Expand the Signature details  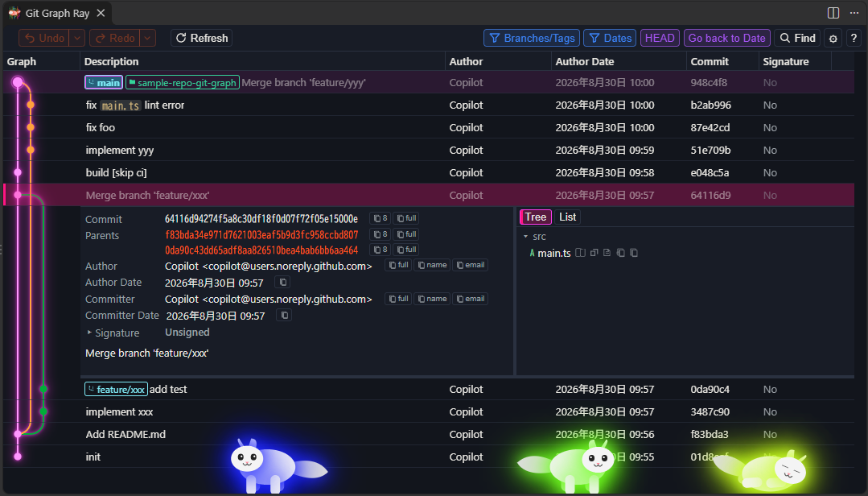(x=89, y=333)
